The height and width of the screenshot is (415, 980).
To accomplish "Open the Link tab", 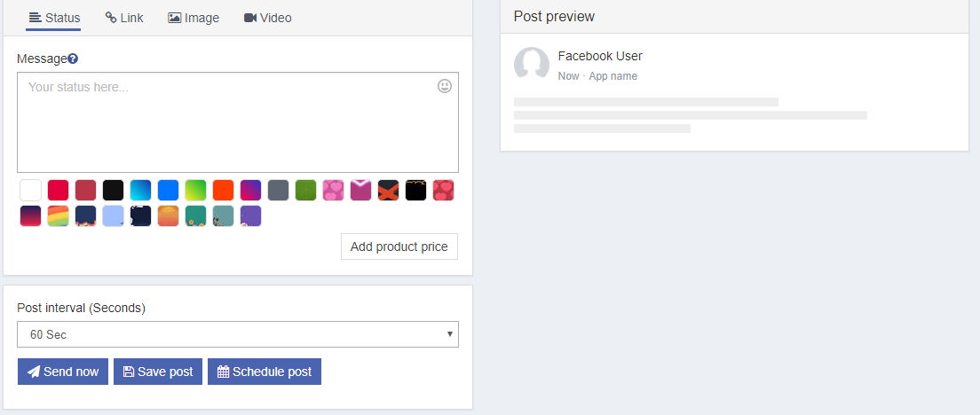I will [x=124, y=18].
